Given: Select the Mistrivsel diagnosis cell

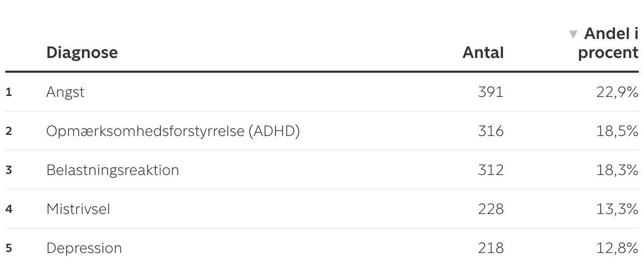Looking at the screenshot, I should 78,209.
